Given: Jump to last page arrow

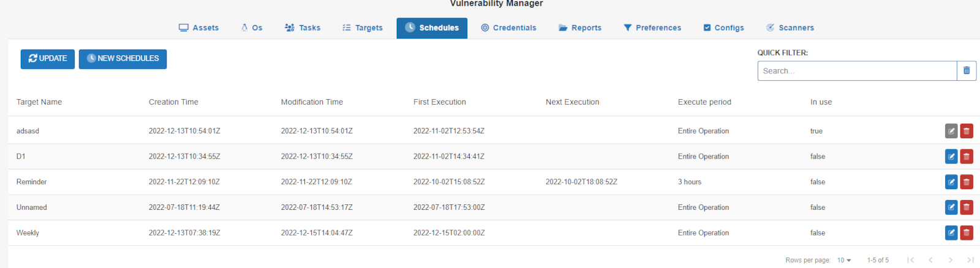Looking at the screenshot, I should [x=970, y=260].
